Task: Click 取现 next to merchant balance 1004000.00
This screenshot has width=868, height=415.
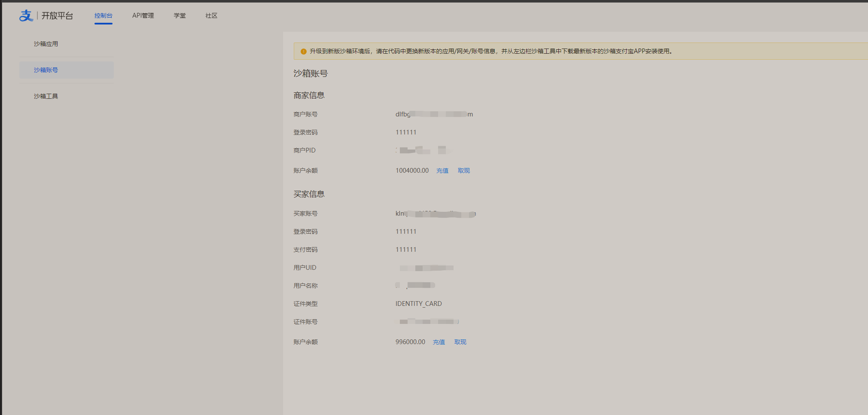Action: [x=464, y=171]
